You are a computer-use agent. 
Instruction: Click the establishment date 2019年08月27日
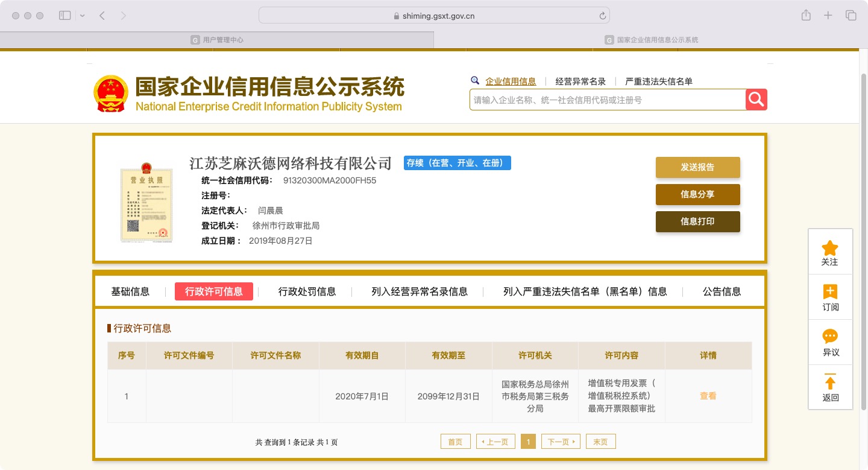tap(281, 241)
